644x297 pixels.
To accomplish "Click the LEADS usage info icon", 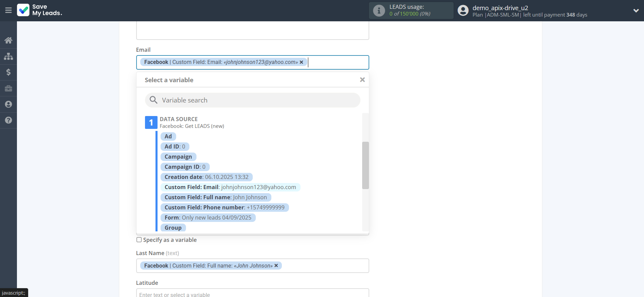I will pyautogui.click(x=379, y=10).
